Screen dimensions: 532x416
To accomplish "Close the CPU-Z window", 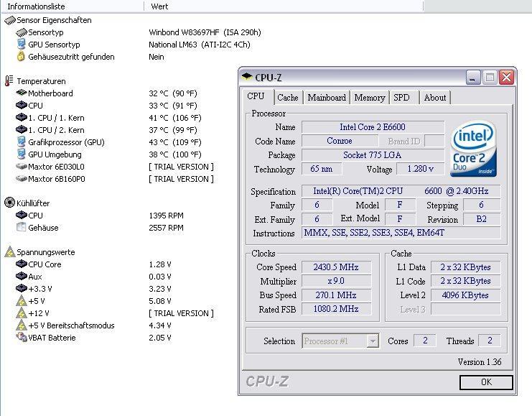I will click(x=507, y=78).
